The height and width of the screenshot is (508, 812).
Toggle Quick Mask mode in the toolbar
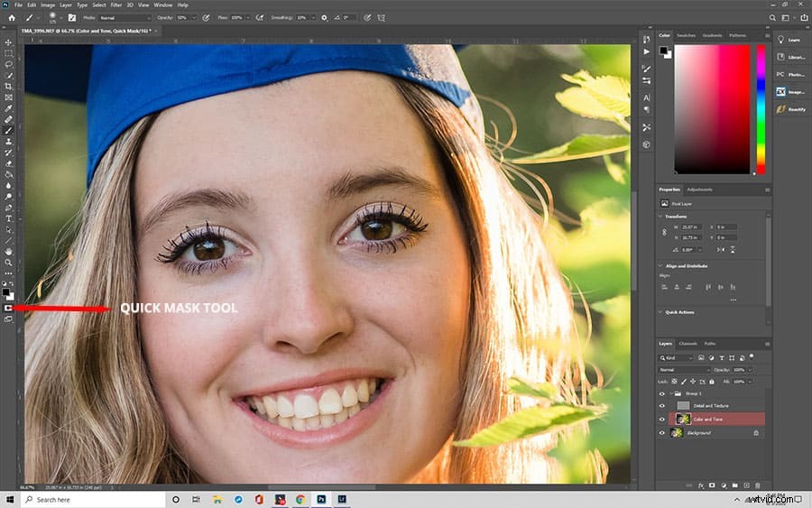[x=8, y=308]
